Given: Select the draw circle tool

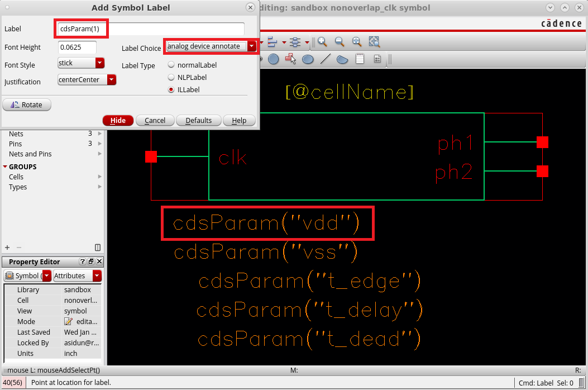Looking at the screenshot, I should (x=273, y=59).
